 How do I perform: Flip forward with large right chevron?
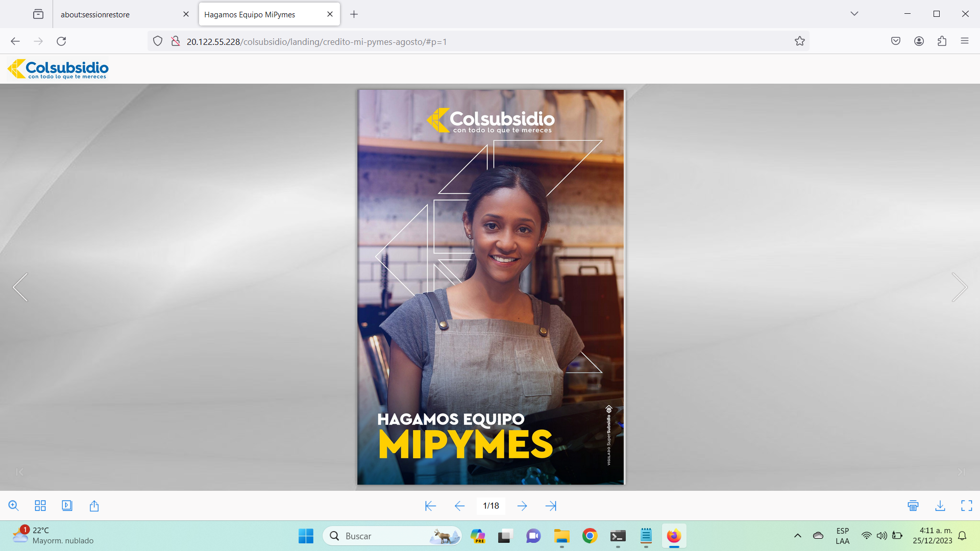click(x=959, y=287)
